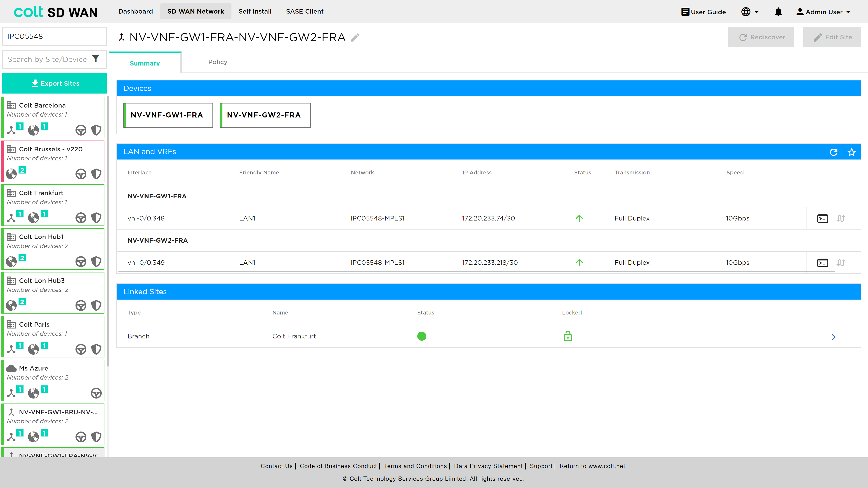Image resolution: width=868 pixels, height=488 pixels.
Task: Click traffic arrows icon for vni-0/0.349 row
Action: 841,263
